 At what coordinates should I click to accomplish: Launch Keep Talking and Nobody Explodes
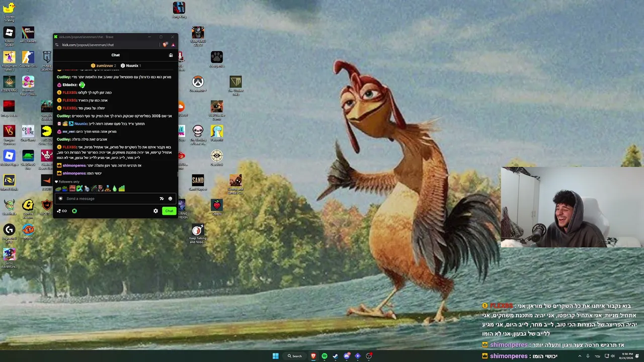click(x=198, y=234)
